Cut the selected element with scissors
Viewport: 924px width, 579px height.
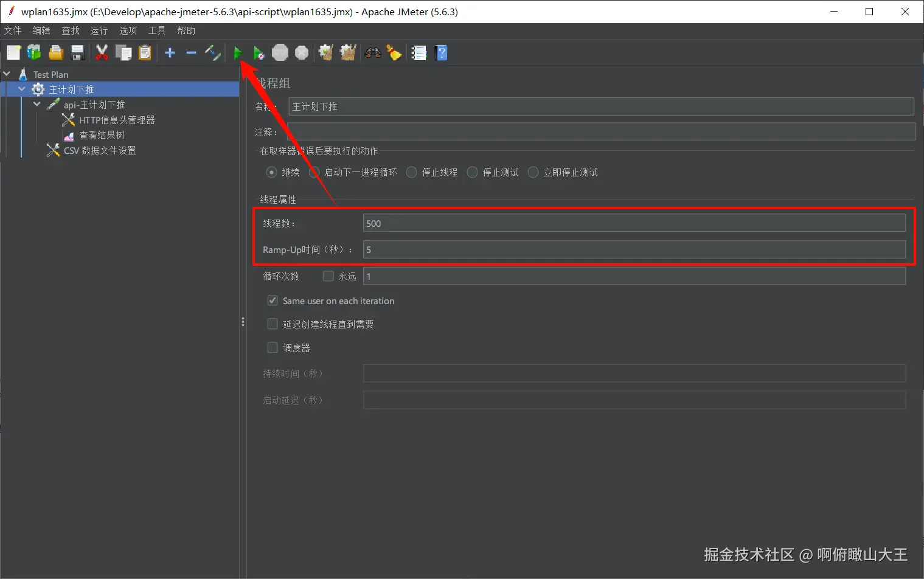point(102,53)
